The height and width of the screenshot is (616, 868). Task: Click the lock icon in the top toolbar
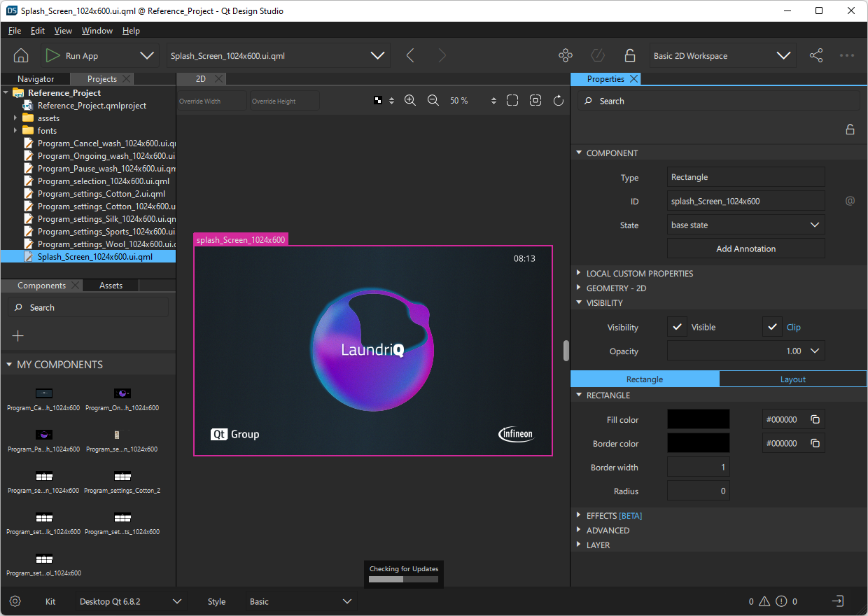coord(629,55)
